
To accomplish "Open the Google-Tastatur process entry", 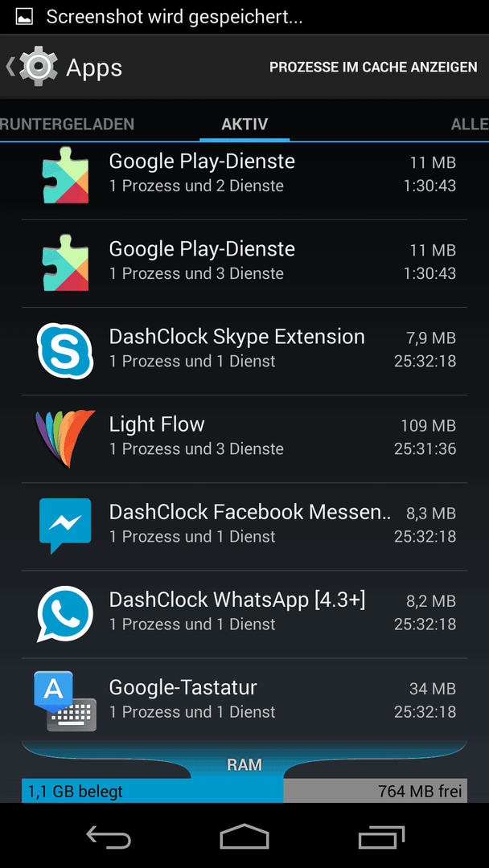I will [244, 700].
